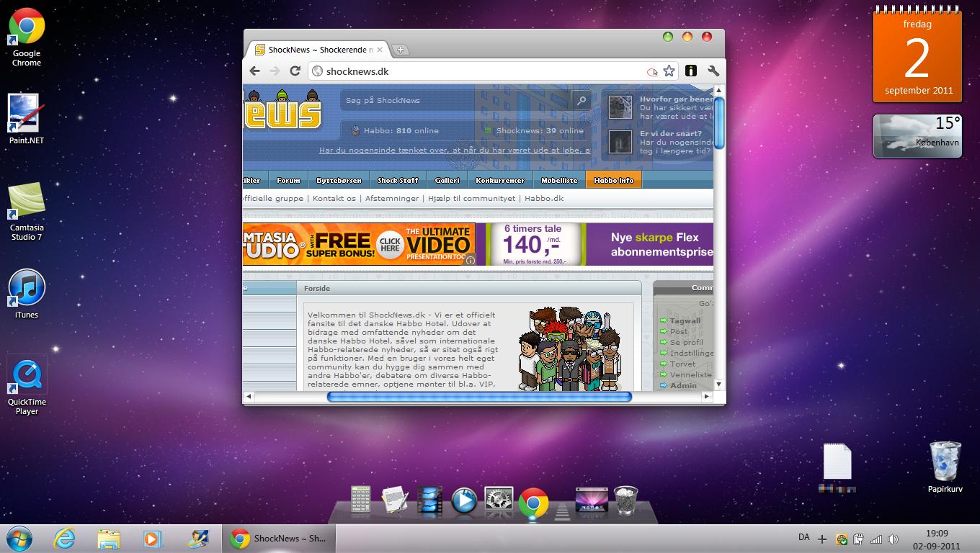Click the 'Hvorfor gør benene' article thumbnail
Screen dimensions: 980x553
point(620,107)
